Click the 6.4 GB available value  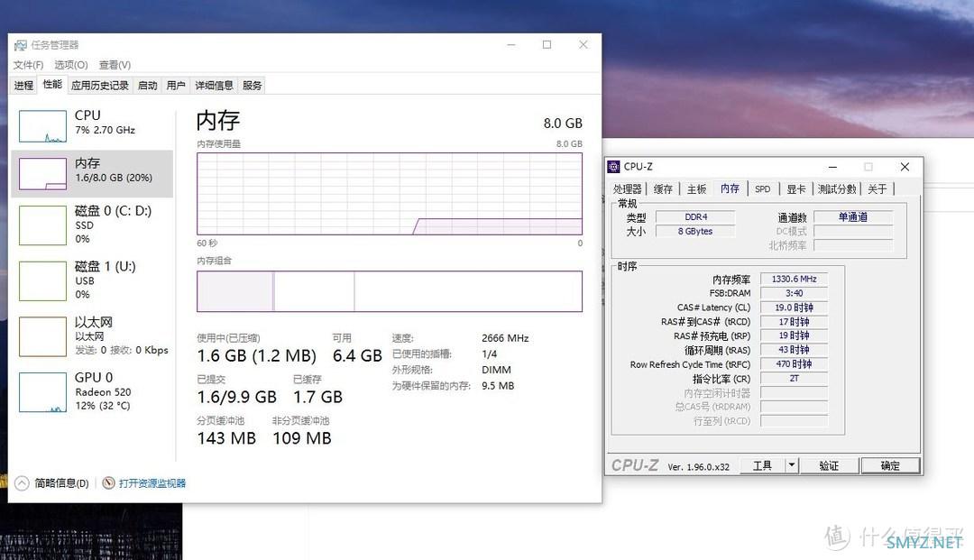tap(357, 355)
